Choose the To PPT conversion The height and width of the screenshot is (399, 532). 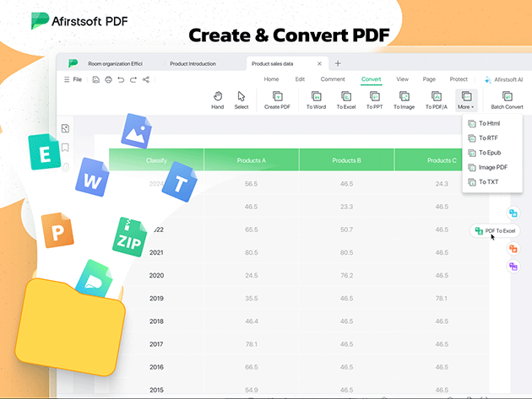click(375, 100)
